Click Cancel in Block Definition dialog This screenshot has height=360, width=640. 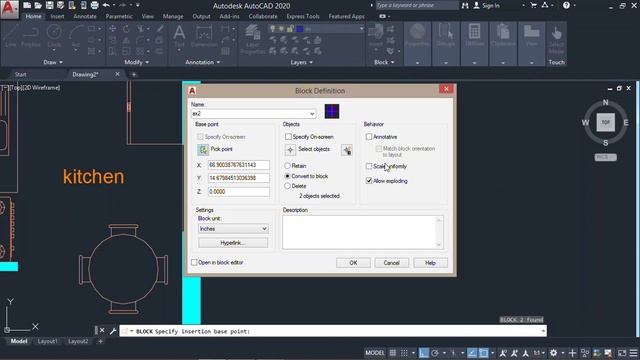[x=391, y=263]
